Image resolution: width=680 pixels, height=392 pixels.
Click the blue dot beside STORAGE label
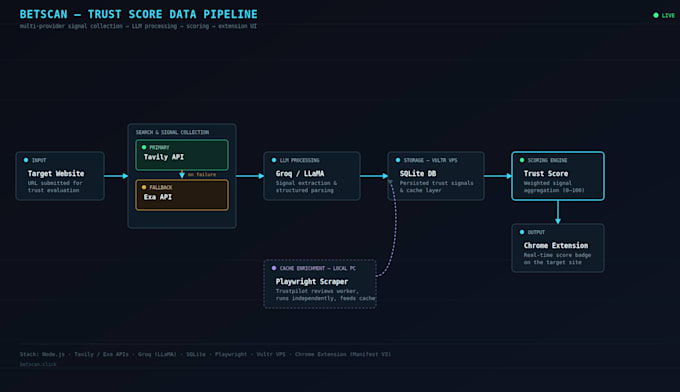click(x=398, y=160)
